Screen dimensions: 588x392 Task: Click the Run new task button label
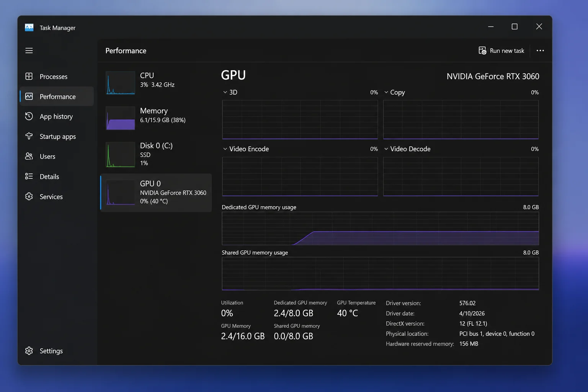[x=507, y=51]
